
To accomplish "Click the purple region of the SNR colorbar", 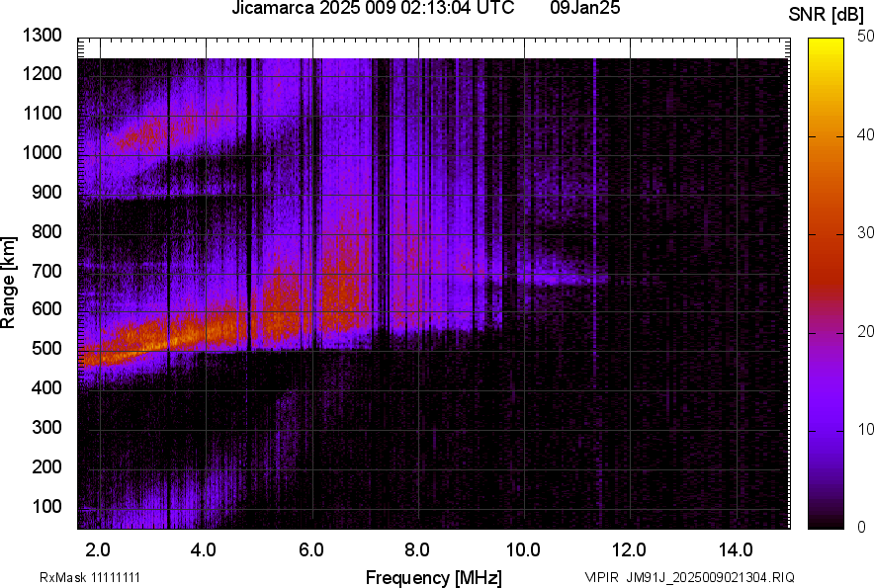I will tap(825, 425).
